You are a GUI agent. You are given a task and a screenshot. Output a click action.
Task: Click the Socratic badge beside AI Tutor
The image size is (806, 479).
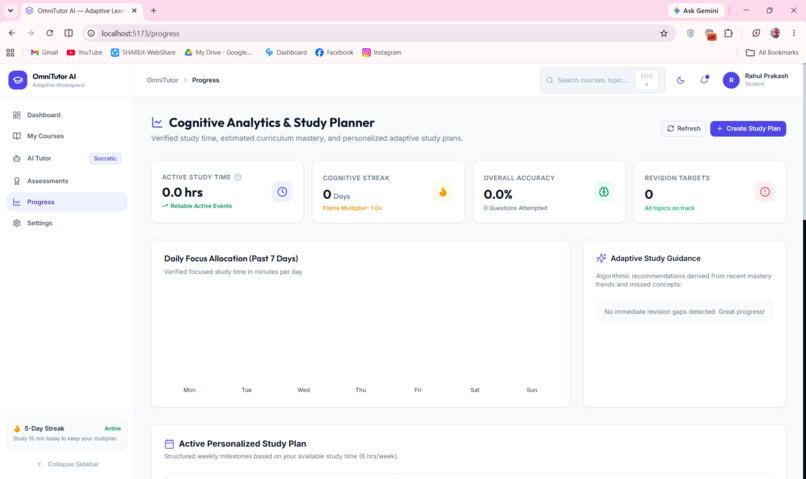coord(105,158)
